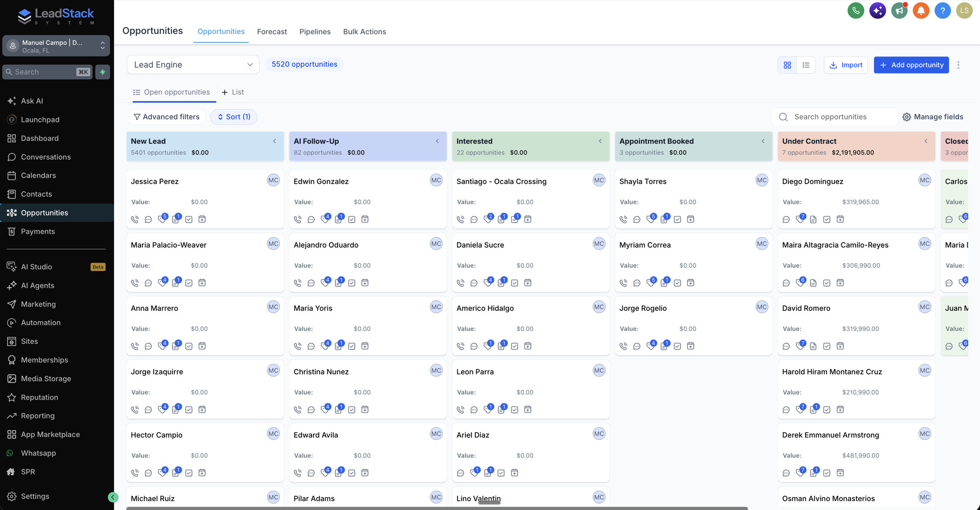Open the Derek Emmanuel Armstrong opportunity card

click(856, 453)
